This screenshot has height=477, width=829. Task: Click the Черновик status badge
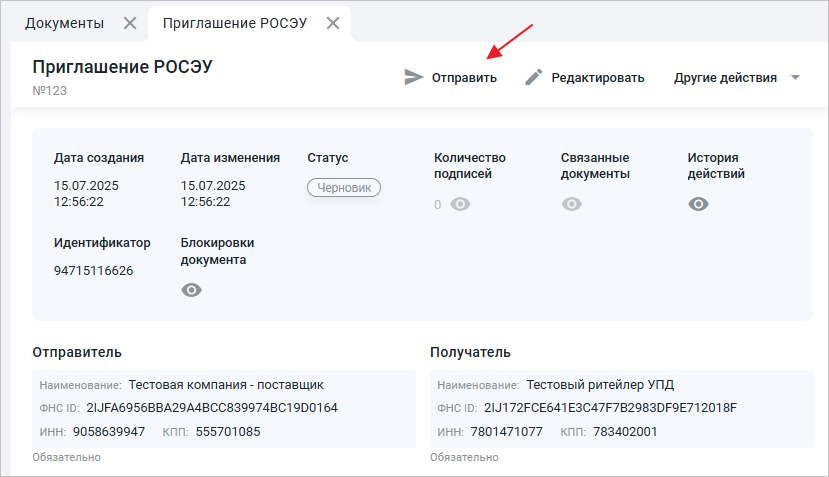[x=343, y=187]
